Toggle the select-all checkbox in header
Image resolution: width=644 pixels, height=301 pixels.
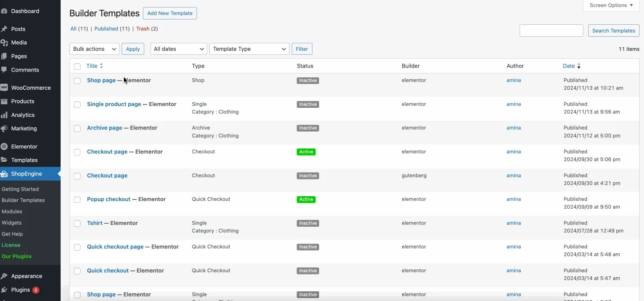[77, 66]
